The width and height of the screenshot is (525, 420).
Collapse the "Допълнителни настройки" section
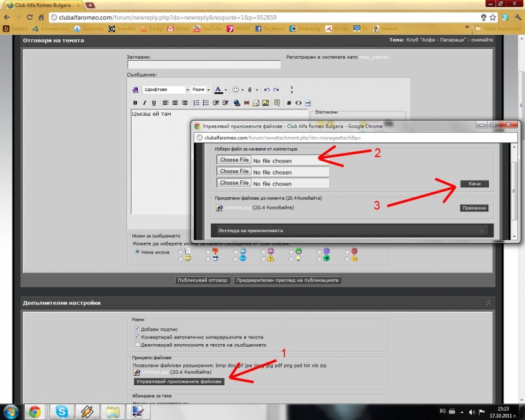(489, 303)
